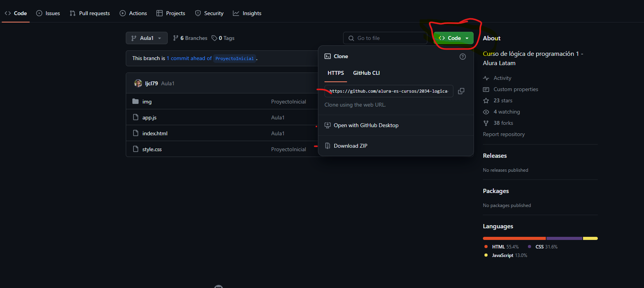644x288 pixels.
Task: Open the Aula1 branch dropdown
Action: [x=147, y=38]
